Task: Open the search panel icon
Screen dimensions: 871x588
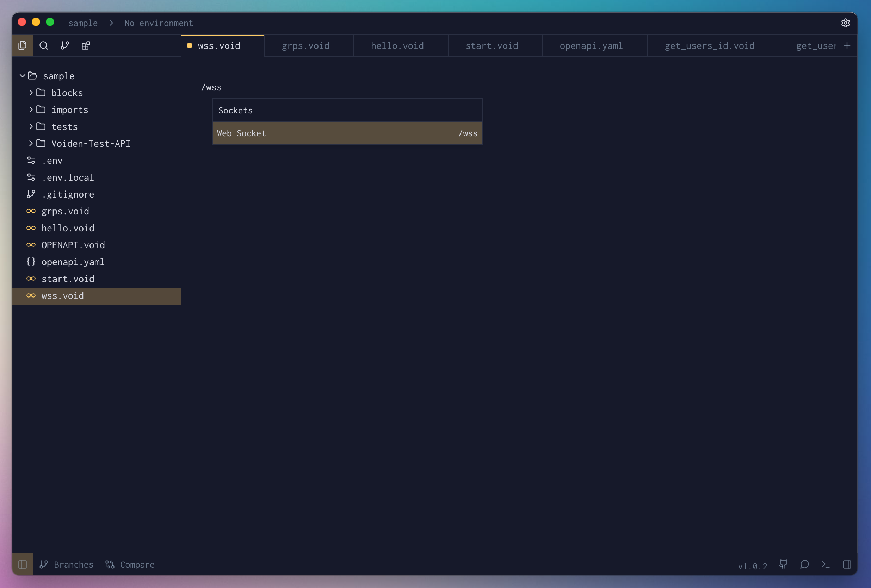Action: pyautogui.click(x=43, y=46)
